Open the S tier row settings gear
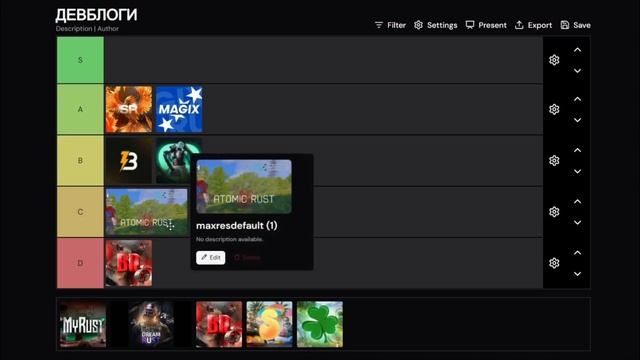This screenshot has width=640, height=360. coord(554,60)
